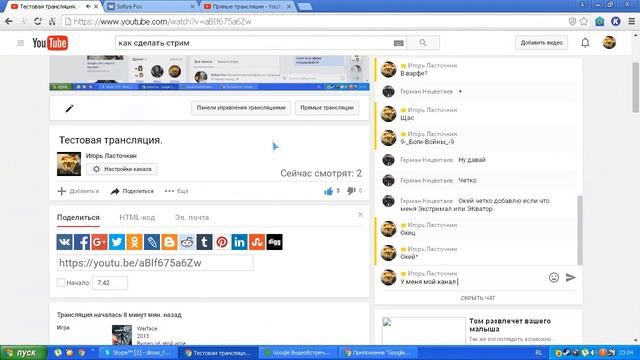Click the chat panel scrollbar
This screenshot has height=360, width=640.
coord(580,230)
